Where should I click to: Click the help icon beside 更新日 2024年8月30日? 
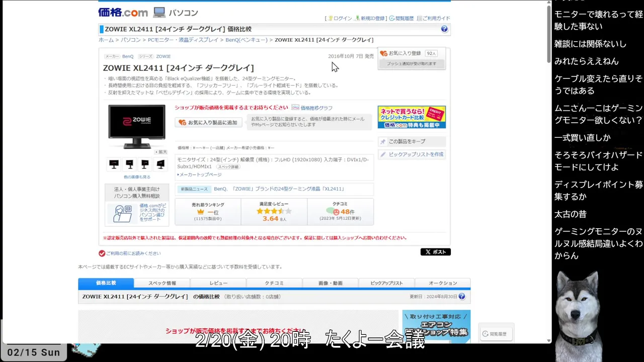coord(461,297)
